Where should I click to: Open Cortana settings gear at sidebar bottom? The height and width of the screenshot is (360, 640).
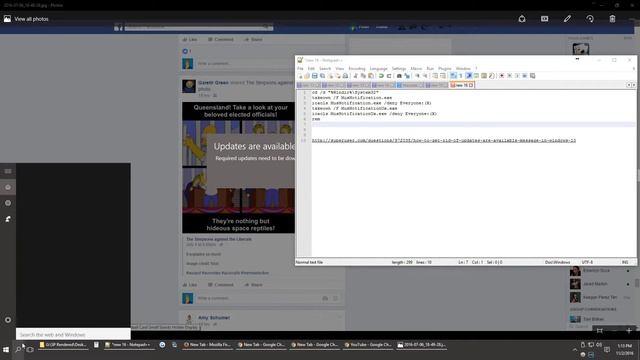8,320
